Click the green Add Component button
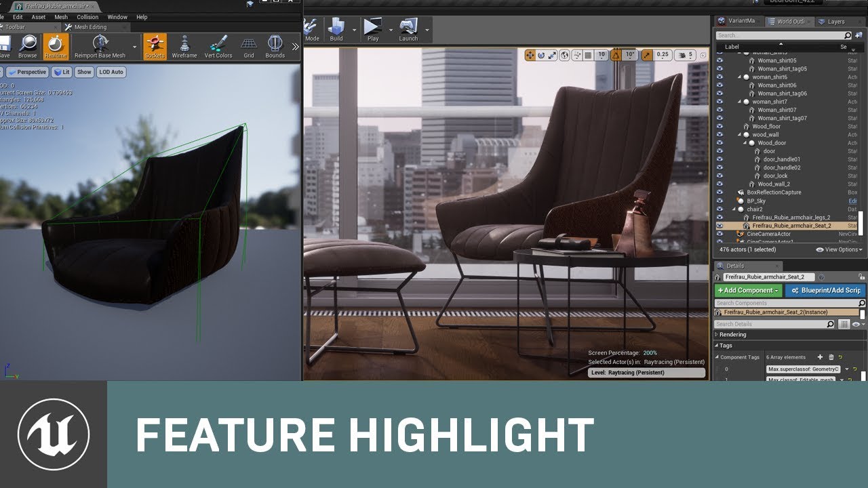This screenshot has width=868, height=488. (x=749, y=290)
